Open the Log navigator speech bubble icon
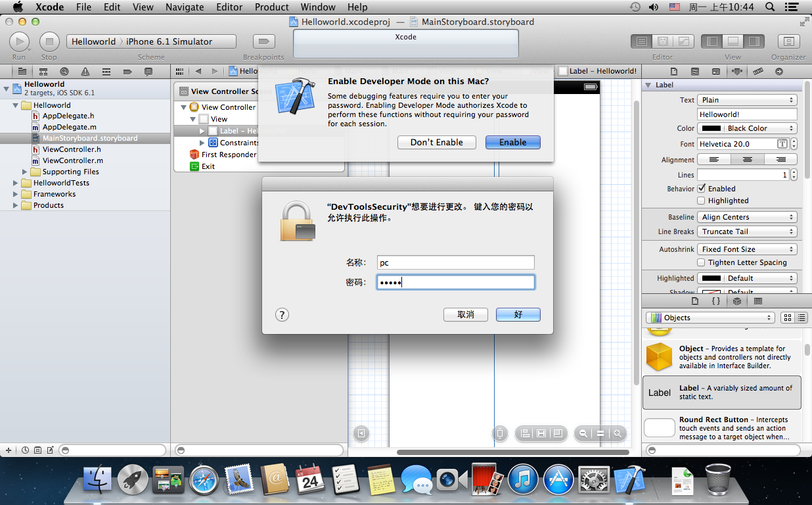 (x=148, y=72)
